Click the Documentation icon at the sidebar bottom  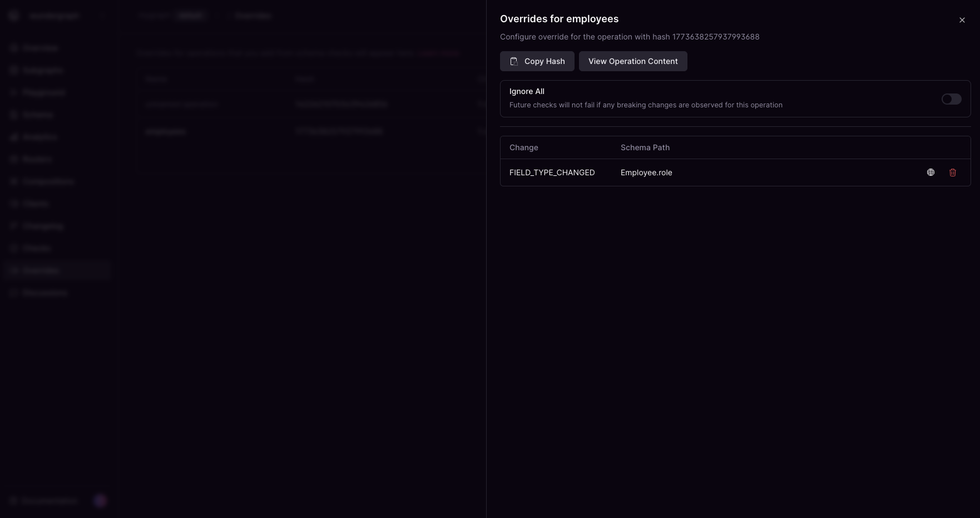pos(14,501)
